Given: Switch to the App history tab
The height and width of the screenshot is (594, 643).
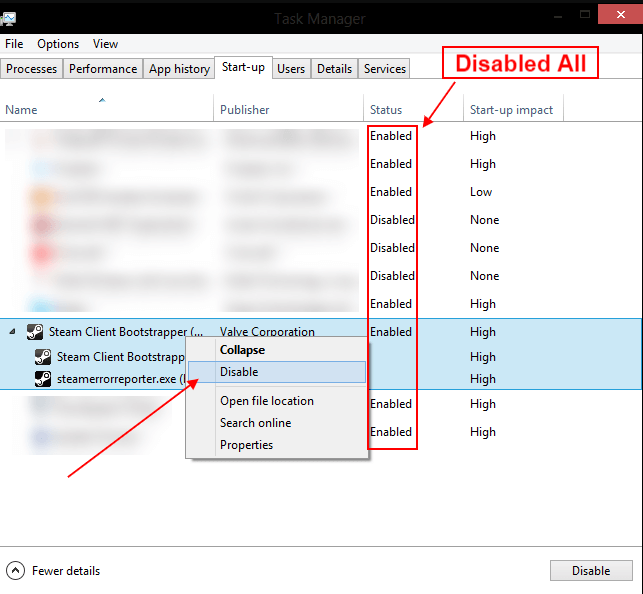Looking at the screenshot, I should pos(180,68).
